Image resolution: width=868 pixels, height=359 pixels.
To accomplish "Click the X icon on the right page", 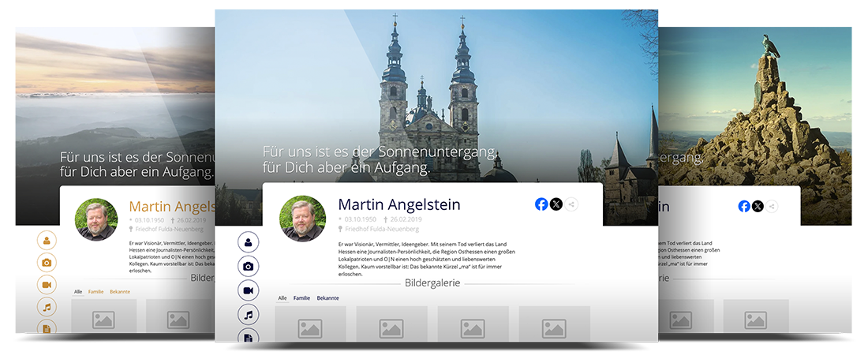I will 758,206.
